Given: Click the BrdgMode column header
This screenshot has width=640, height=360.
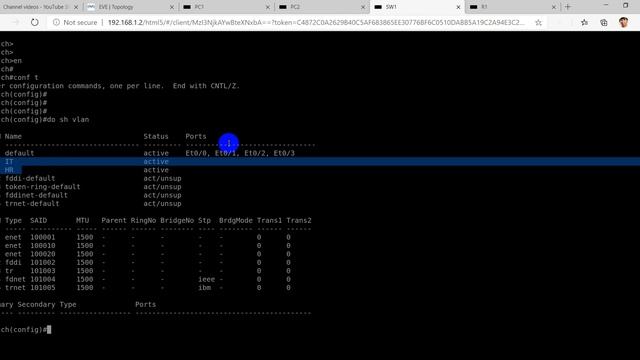Looking at the screenshot, I should point(236,220).
